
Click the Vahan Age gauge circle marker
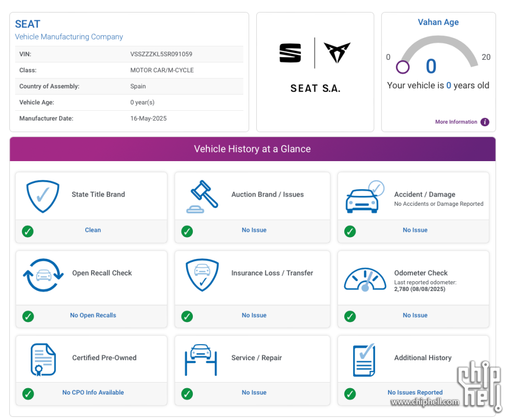(x=402, y=67)
